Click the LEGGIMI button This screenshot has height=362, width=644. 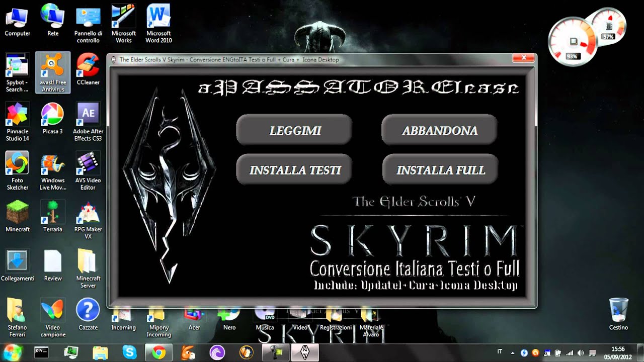[294, 130]
